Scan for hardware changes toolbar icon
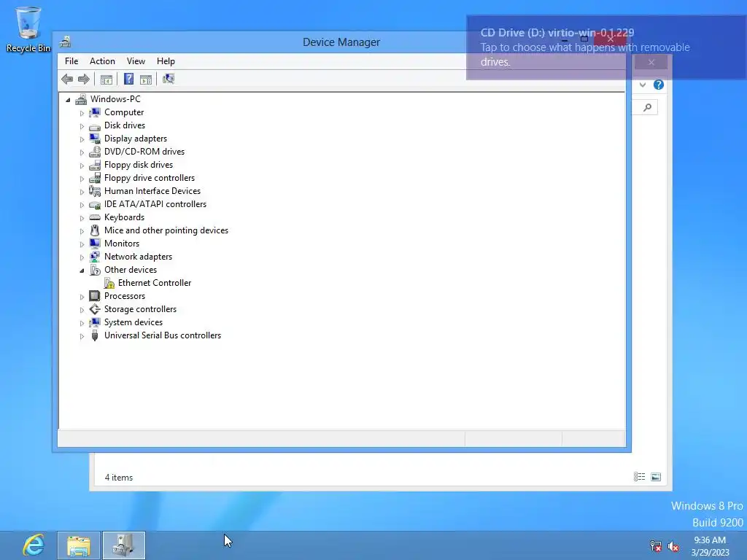 click(x=169, y=79)
